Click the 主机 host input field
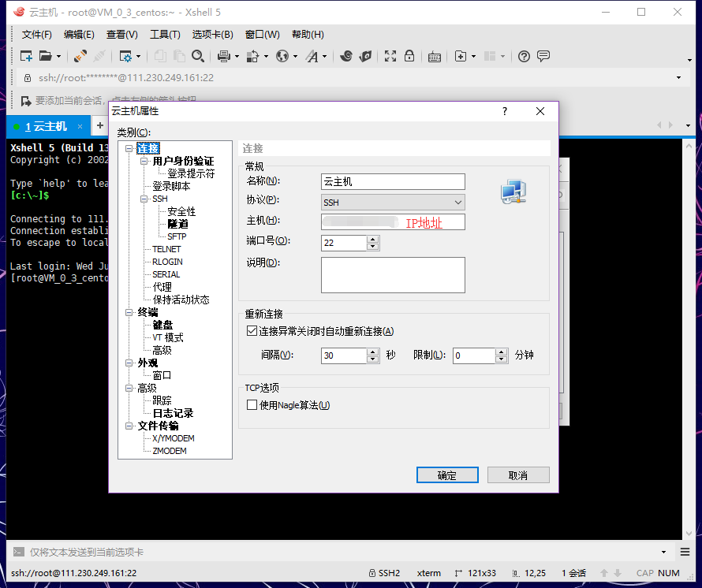The width and height of the screenshot is (702, 588). 393,222
